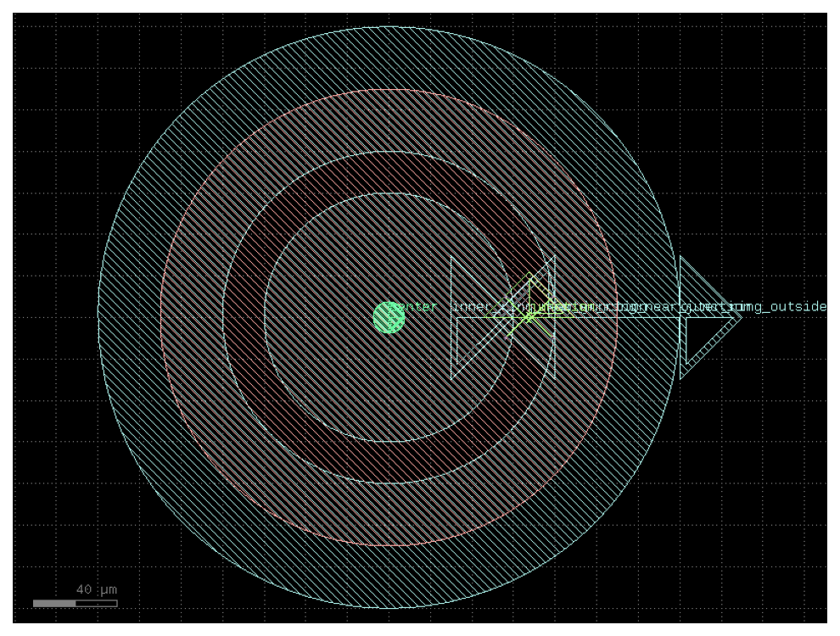Select the "40 µm" scale label

coord(97,589)
